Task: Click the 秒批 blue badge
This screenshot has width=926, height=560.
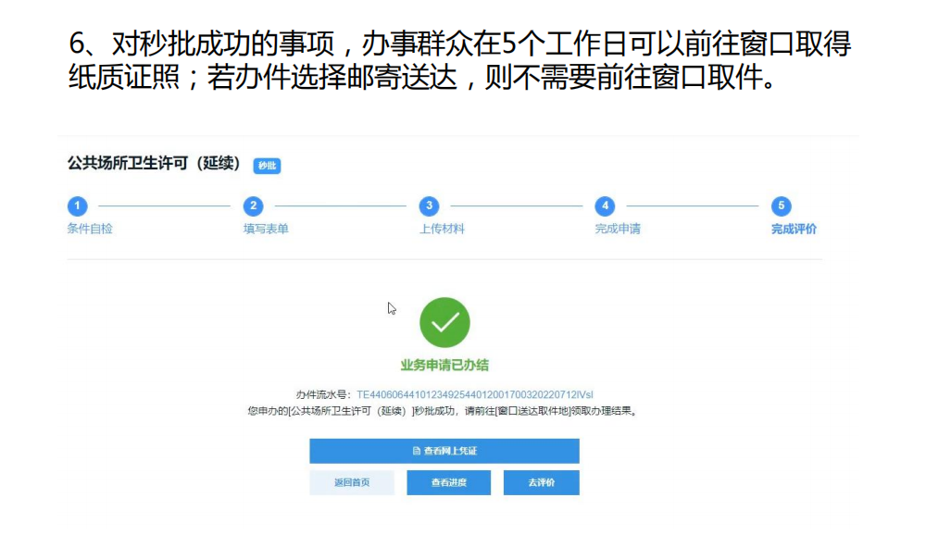Action: point(267,166)
